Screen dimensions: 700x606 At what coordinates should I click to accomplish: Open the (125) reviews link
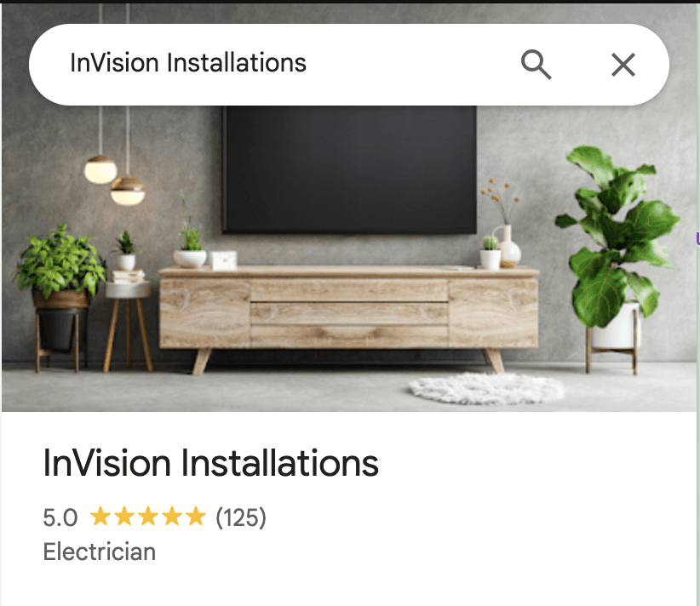point(241,517)
